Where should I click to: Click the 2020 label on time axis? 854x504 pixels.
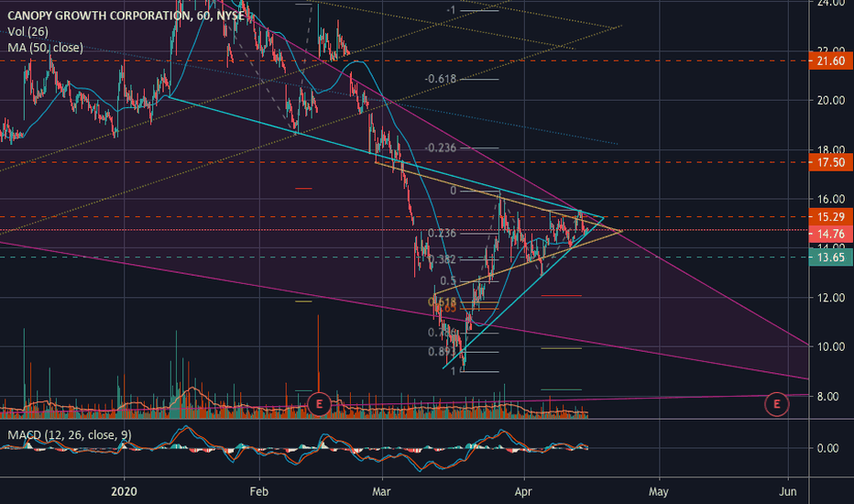pyautogui.click(x=125, y=491)
